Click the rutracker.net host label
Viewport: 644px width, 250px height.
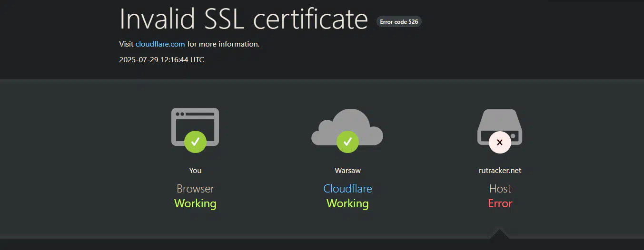[x=500, y=170]
